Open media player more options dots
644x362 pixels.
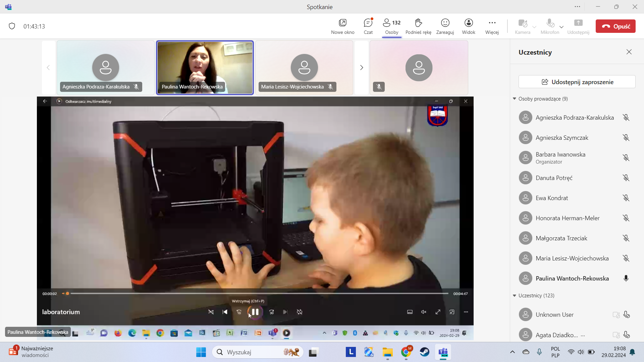(x=466, y=312)
